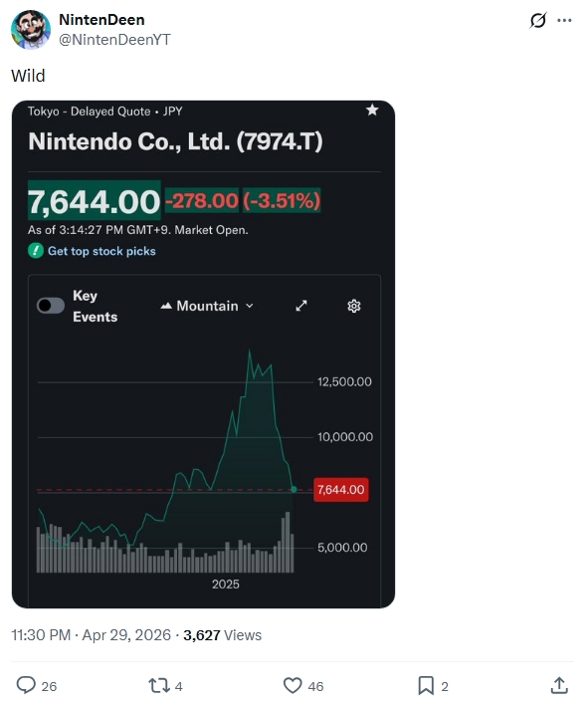Click the Nintendo Co., Ltd. (7974.T) title

coord(175,141)
